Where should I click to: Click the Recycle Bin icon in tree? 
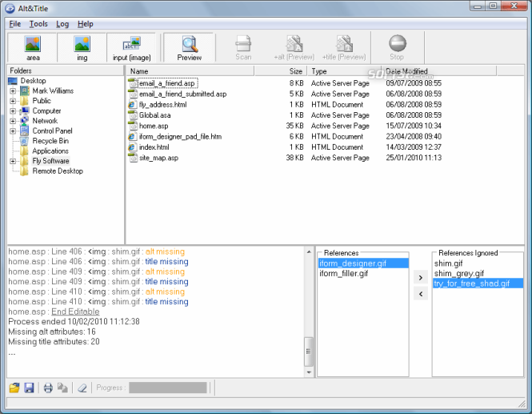click(x=24, y=141)
